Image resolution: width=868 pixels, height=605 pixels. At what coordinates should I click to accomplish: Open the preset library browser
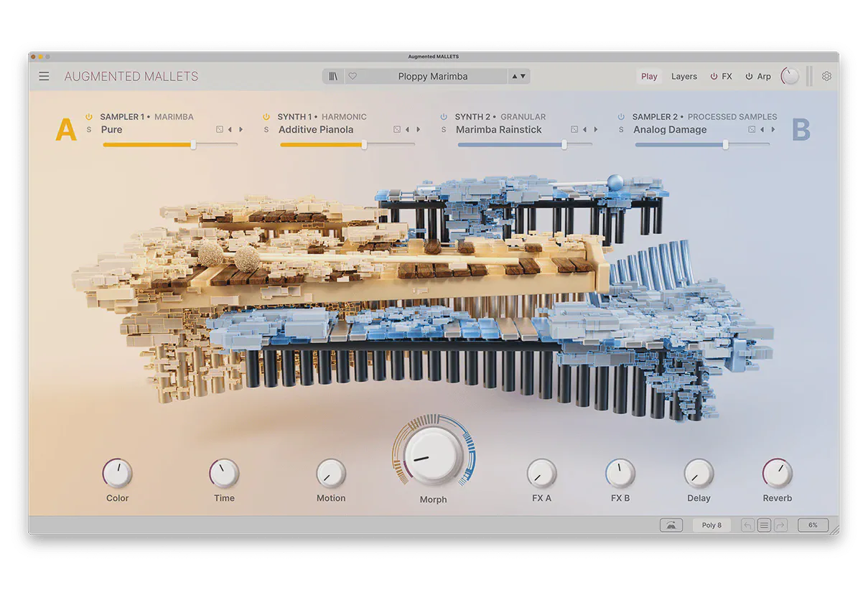click(333, 76)
